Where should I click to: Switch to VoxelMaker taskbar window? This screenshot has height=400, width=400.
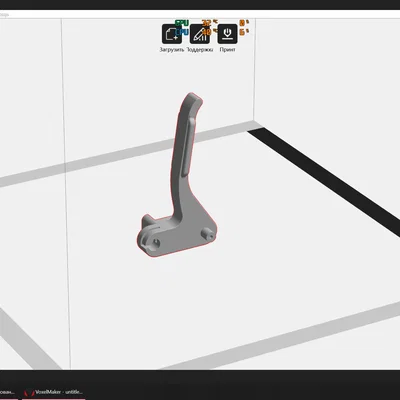coord(54,392)
